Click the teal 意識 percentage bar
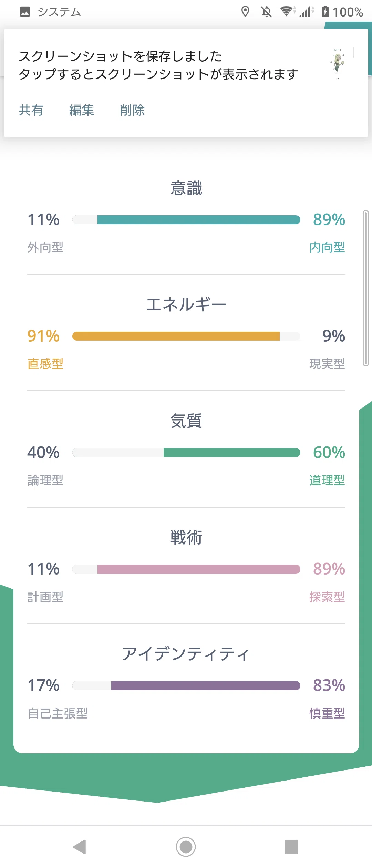372x868 pixels. click(186, 220)
